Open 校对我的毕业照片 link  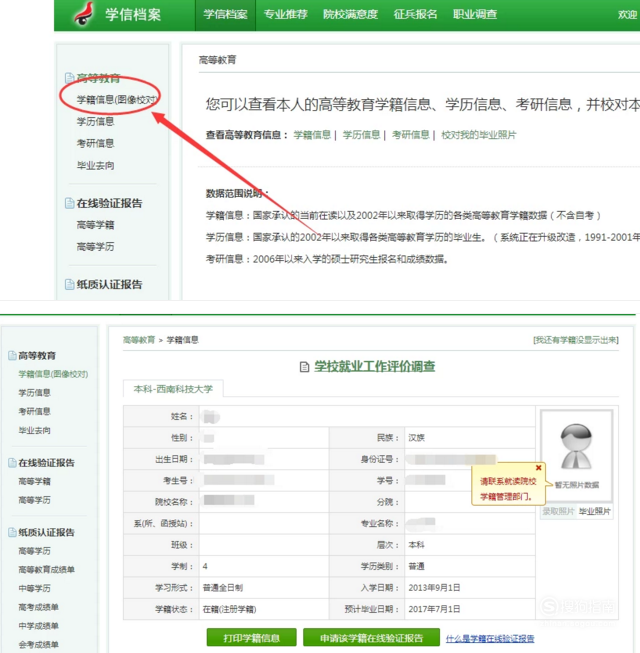point(479,135)
